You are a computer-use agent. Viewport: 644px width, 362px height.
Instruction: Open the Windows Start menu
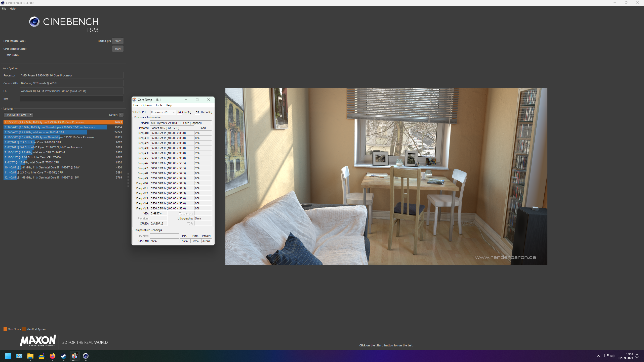[x=8, y=356]
